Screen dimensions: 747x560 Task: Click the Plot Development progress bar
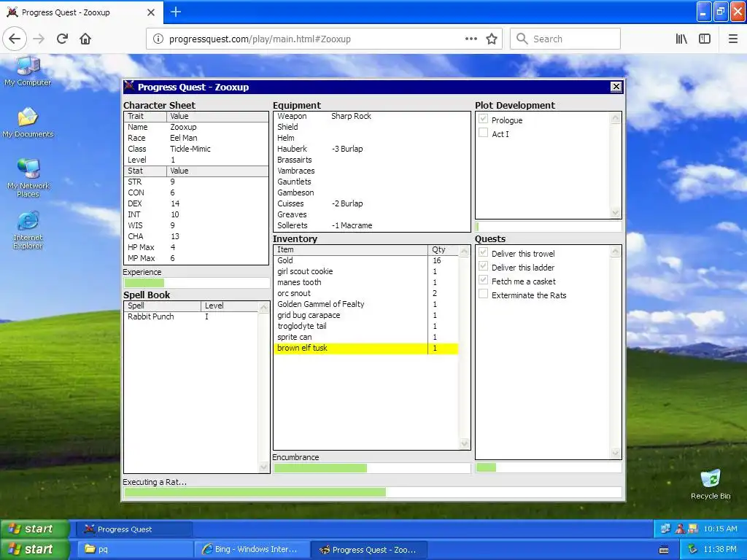(x=549, y=227)
